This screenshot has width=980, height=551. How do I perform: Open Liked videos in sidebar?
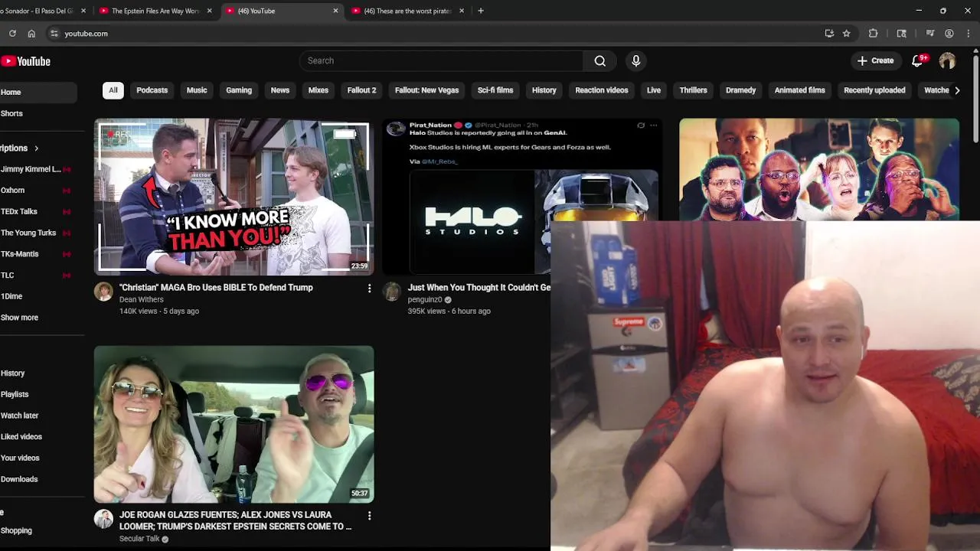point(37,437)
